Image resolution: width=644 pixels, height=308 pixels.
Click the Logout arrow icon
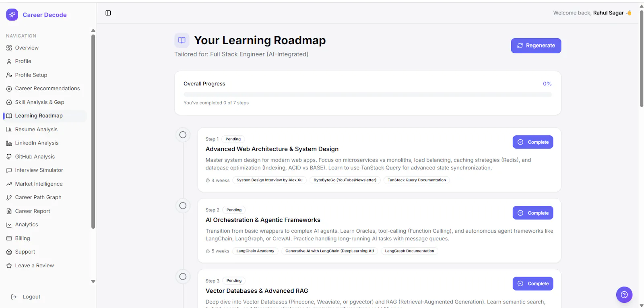tap(14, 297)
